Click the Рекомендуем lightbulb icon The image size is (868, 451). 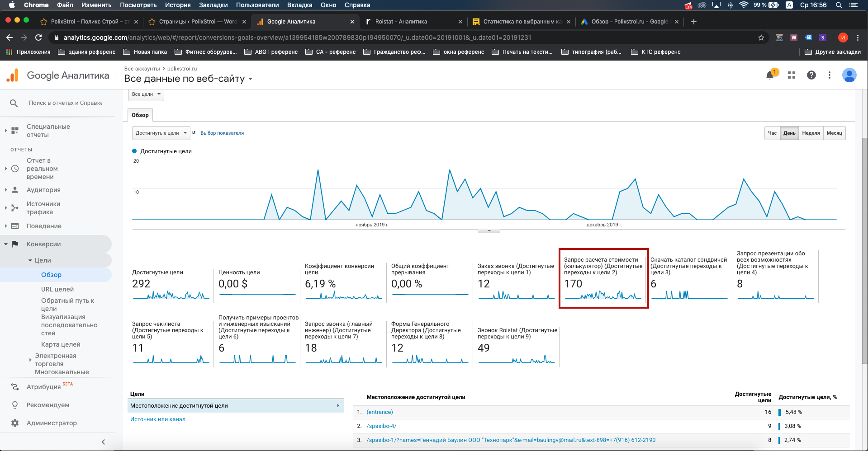15,405
